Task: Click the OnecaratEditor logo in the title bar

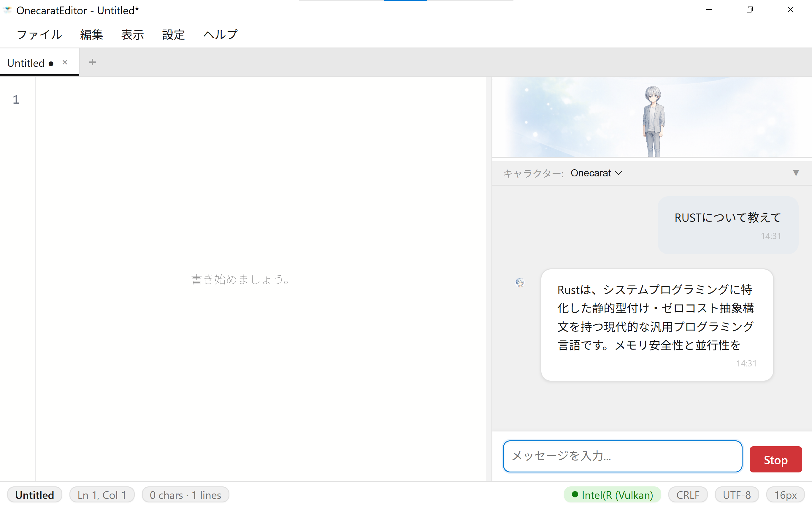Action: [x=7, y=10]
